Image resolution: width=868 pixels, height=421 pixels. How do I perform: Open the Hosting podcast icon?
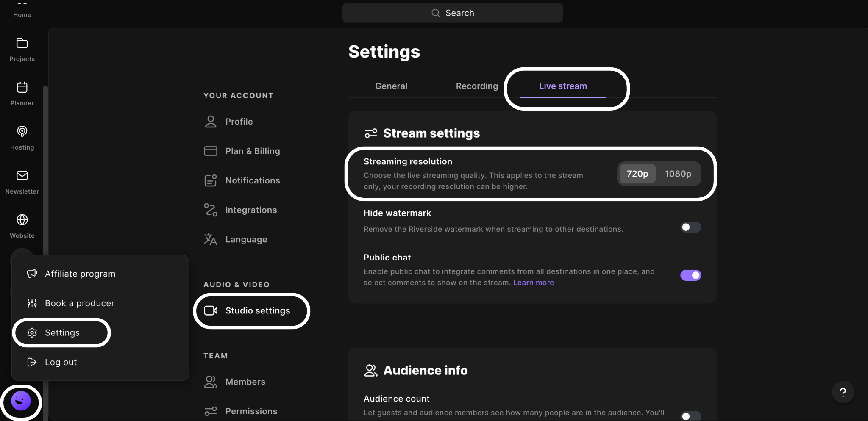(22, 131)
